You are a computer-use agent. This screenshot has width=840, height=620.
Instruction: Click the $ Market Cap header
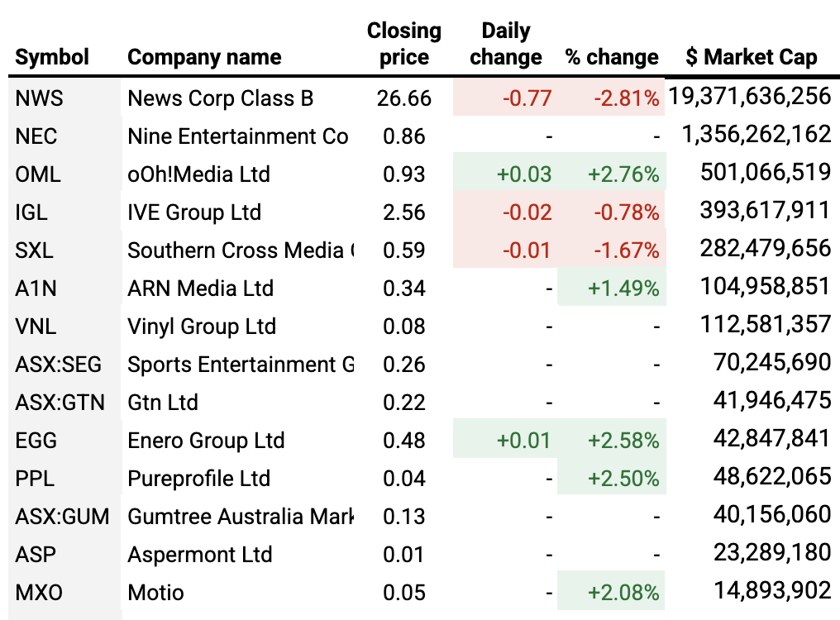click(752, 57)
